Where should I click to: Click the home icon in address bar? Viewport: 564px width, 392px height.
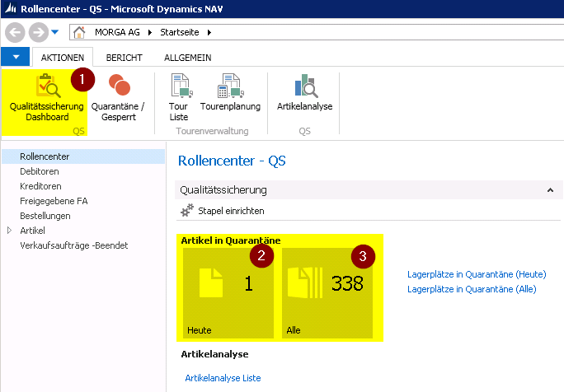[79, 32]
